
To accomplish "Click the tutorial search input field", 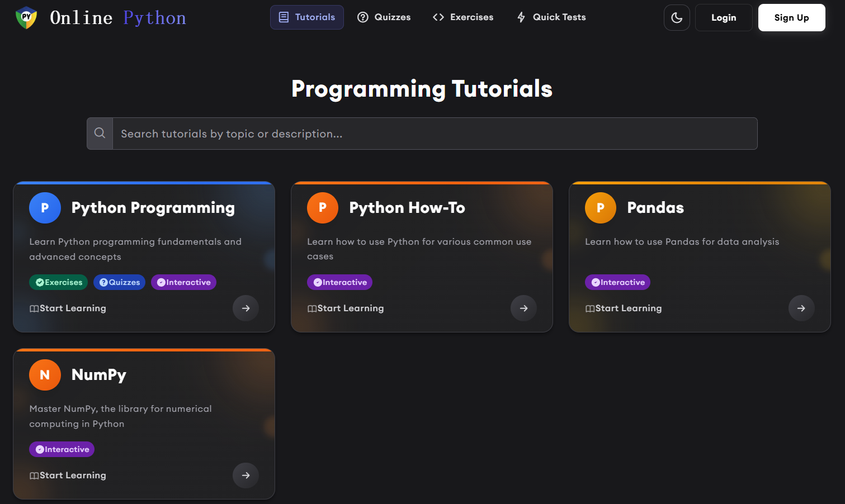I will coord(391,134).
